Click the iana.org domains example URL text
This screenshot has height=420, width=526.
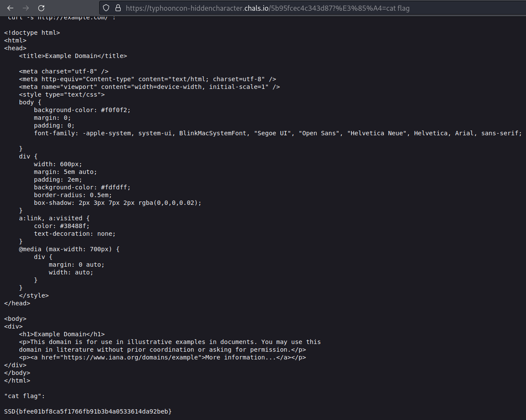132,357
